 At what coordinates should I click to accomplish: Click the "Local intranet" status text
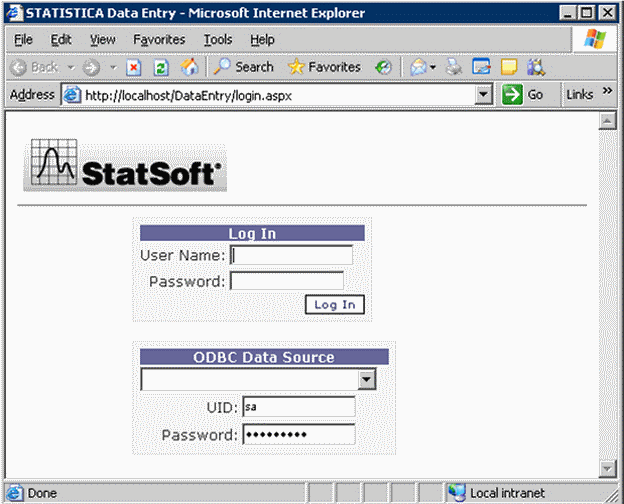(x=507, y=493)
